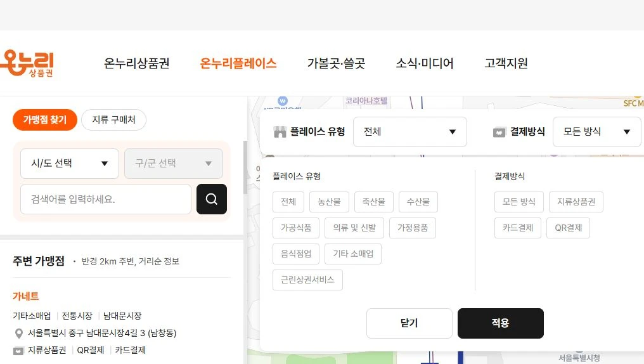Select the 카드결제 payment chip
The width and height of the screenshot is (644, 364).
(x=518, y=228)
